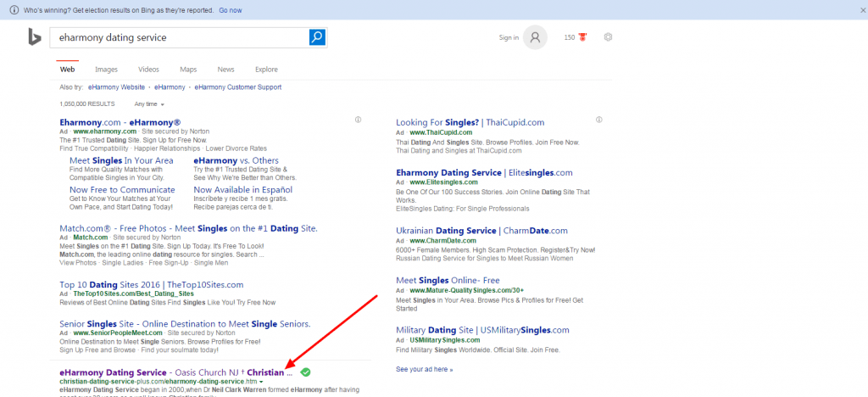
Task: Open Match.com Free Photos ad headline
Action: tap(188, 227)
